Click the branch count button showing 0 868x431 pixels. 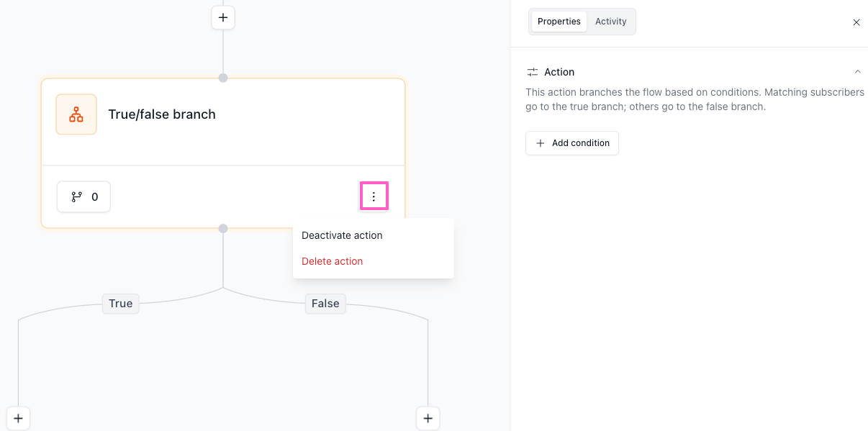click(83, 196)
